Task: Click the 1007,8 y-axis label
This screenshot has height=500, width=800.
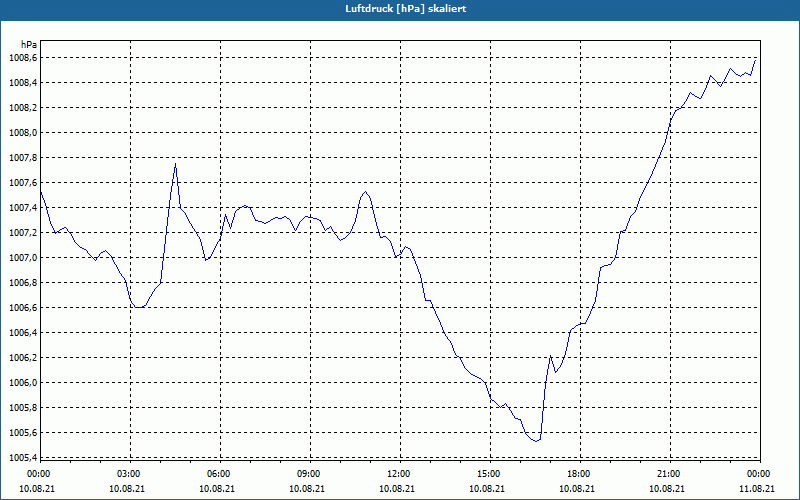Action: [x=22, y=158]
